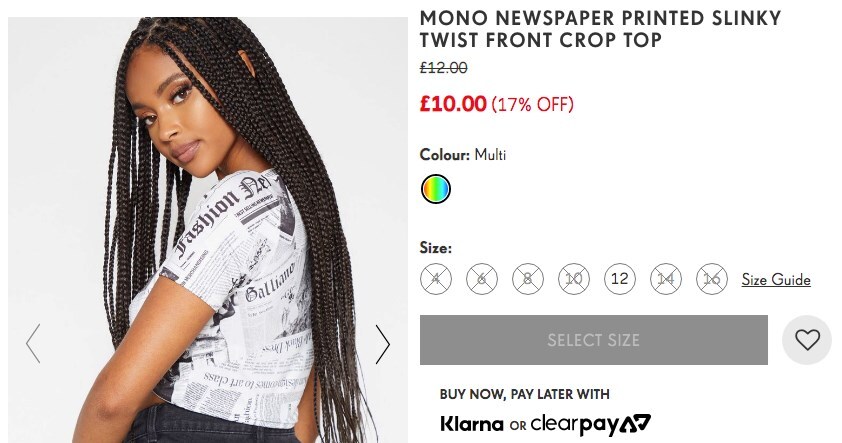Select the Multi rainbow colour swatch

[435, 189]
